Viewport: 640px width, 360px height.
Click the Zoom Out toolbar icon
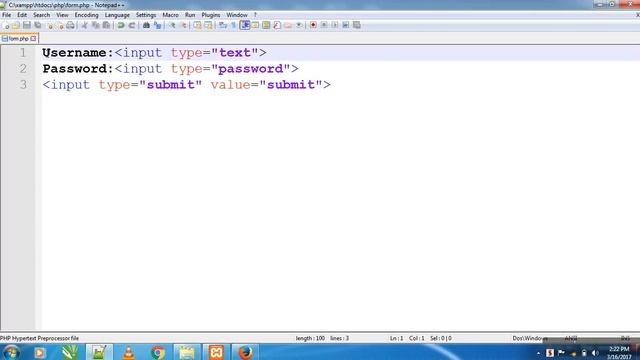(183, 25)
